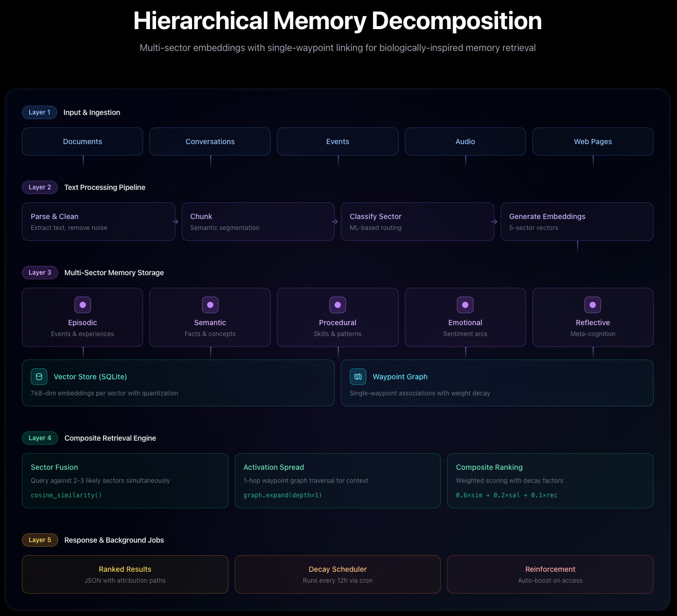Screen dimensions: 677x616
Task: Click the Vector Store database icon
Action: point(39,377)
